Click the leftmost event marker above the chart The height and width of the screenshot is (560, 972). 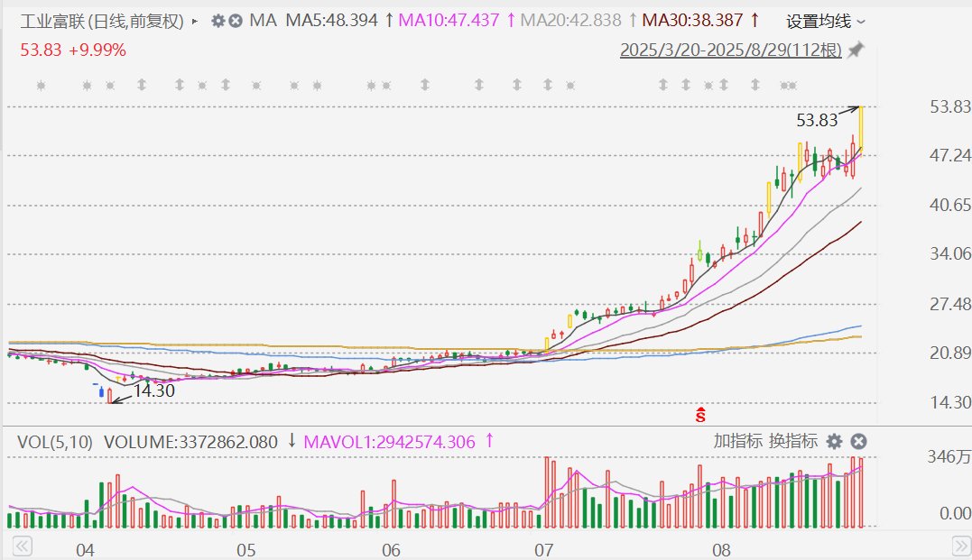point(41,85)
